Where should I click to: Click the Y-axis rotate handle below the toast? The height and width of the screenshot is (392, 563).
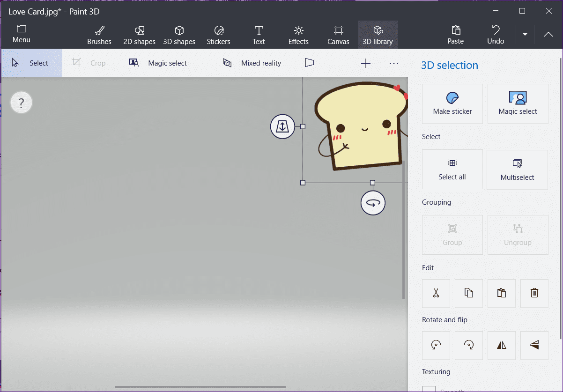pos(373,203)
